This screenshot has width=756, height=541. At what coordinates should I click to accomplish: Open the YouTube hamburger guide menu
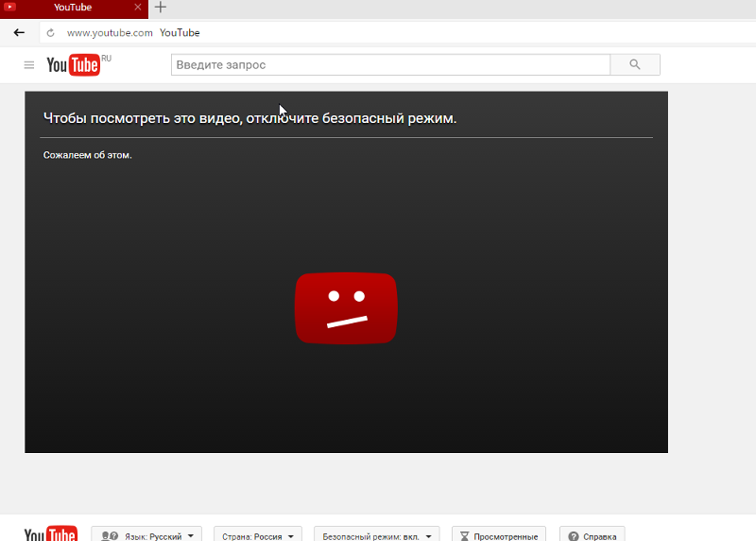pos(29,64)
